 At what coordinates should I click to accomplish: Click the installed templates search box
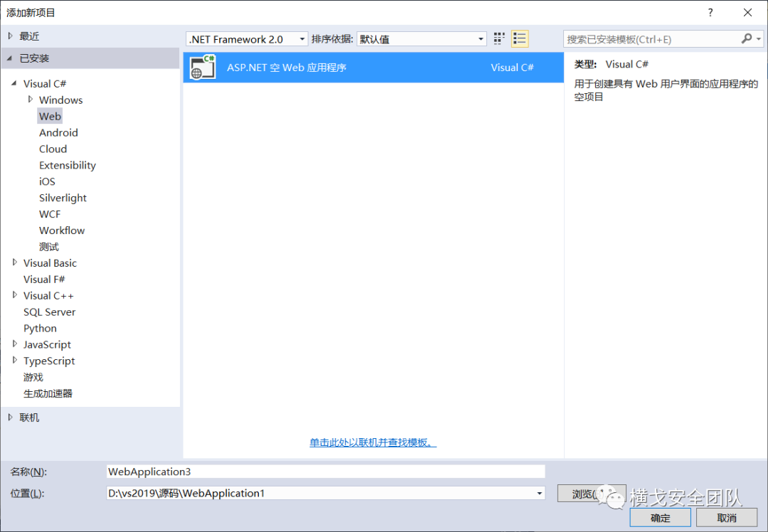point(651,39)
